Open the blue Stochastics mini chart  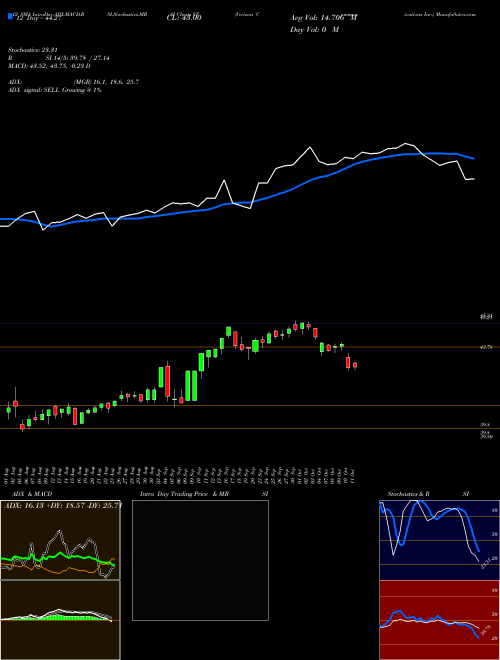pyautogui.click(x=439, y=540)
